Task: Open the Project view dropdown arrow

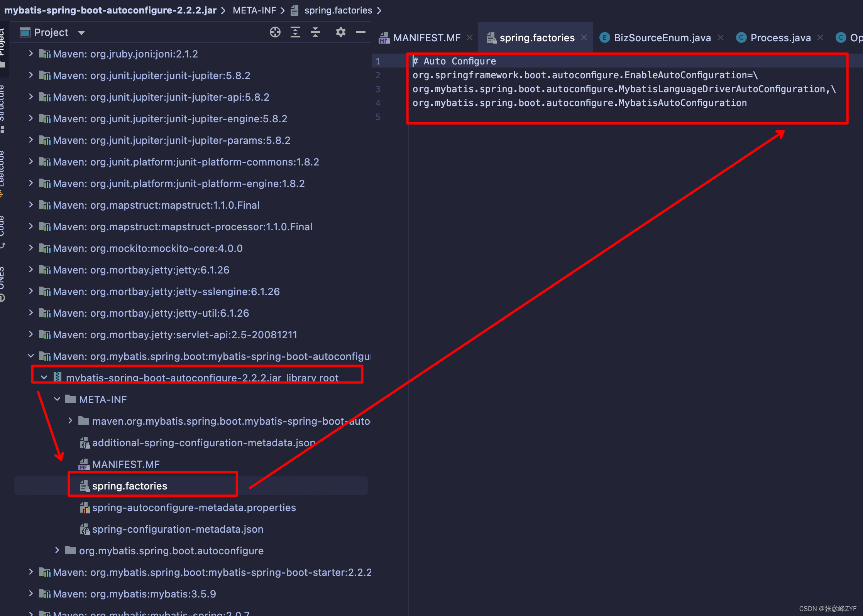Action: pos(81,33)
